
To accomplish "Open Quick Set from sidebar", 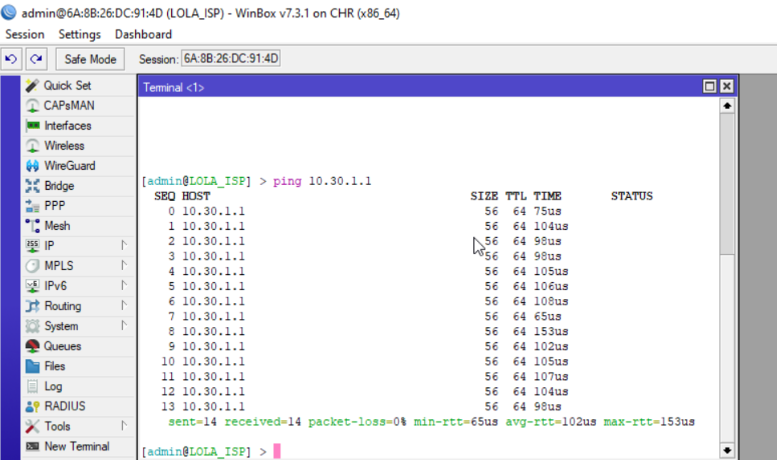I will click(x=67, y=86).
